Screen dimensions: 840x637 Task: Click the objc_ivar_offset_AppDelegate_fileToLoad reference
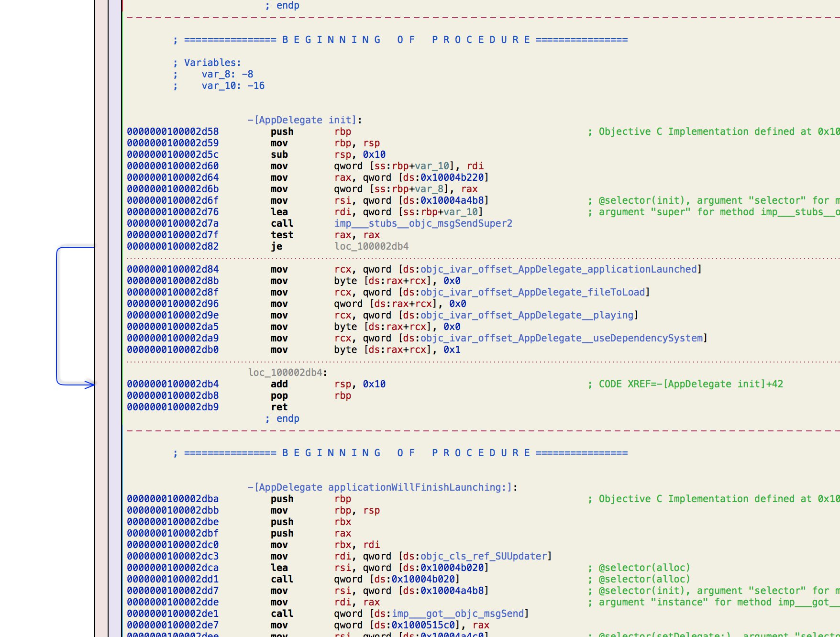coord(532,292)
